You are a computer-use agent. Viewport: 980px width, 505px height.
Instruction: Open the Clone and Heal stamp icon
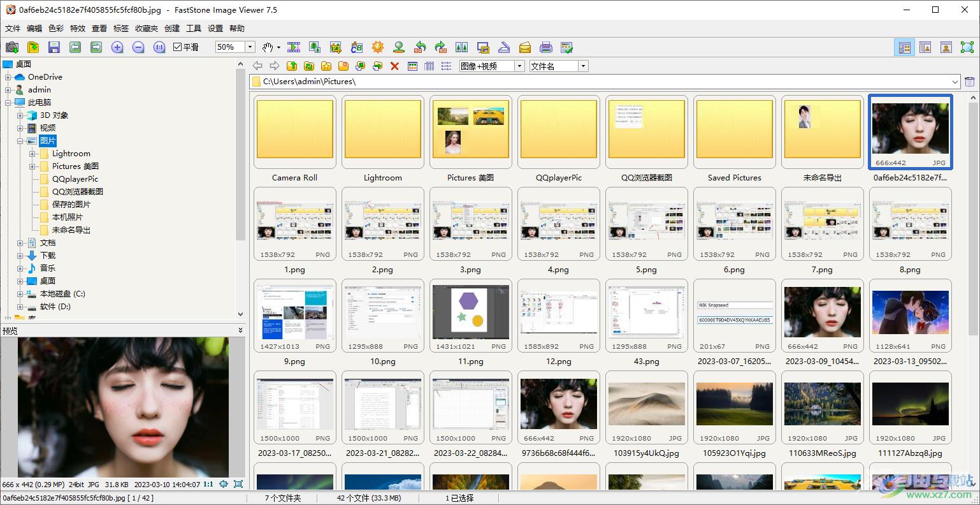(399, 47)
